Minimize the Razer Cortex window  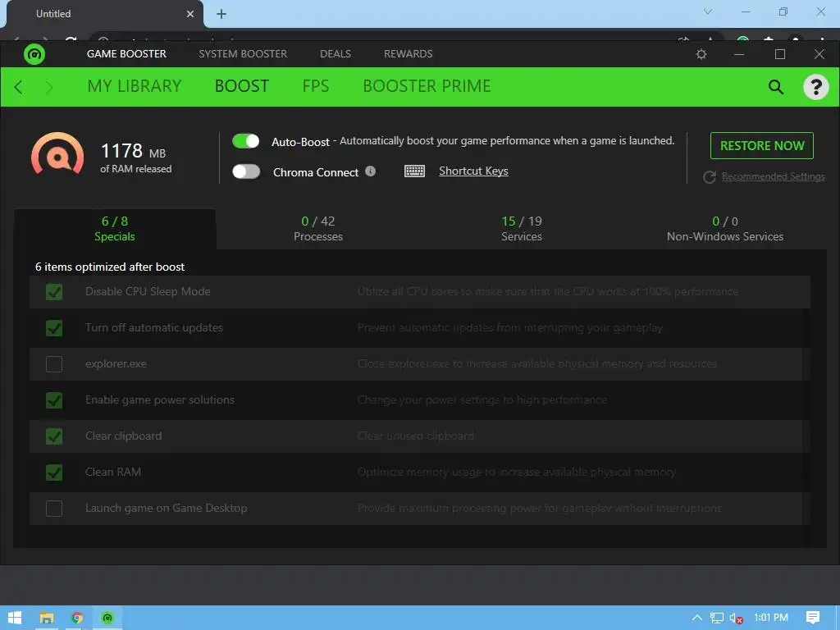[x=739, y=54]
